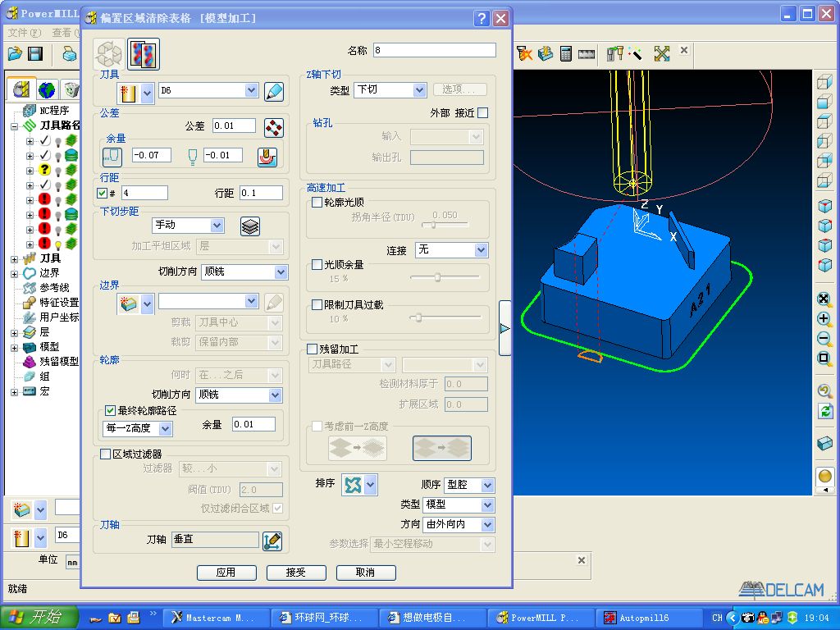Click the zoom in magnifier on right toolbar
The image size is (840, 630).
824,318
